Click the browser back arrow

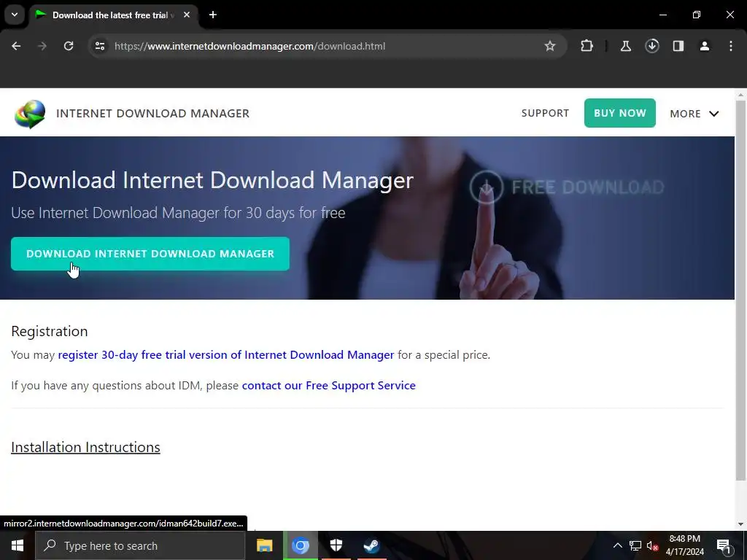[16, 46]
